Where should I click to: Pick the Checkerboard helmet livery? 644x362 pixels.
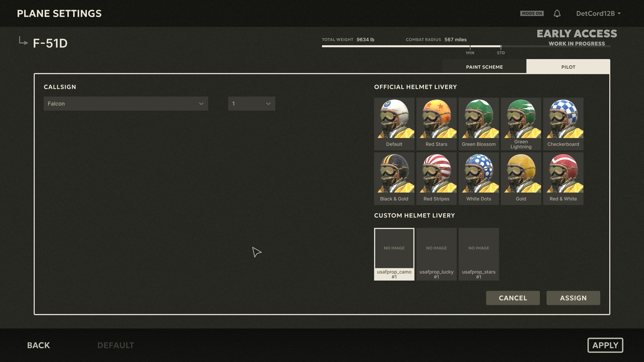(x=563, y=124)
